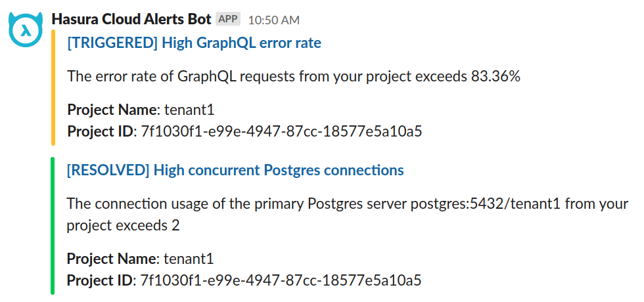Viewport: 644px width, 302px height.
Task: Open the Hasura Cloud Alerts Bot profile name
Action: click(131, 19)
